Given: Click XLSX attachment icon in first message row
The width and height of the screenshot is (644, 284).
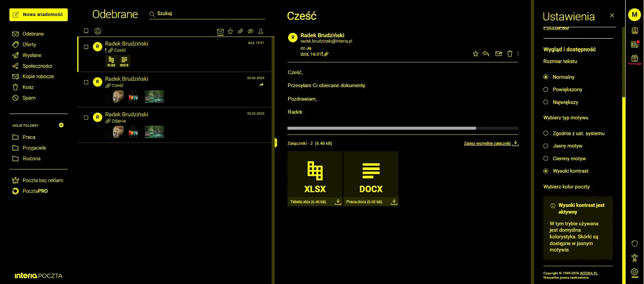Looking at the screenshot, I should [x=111, y=61].
